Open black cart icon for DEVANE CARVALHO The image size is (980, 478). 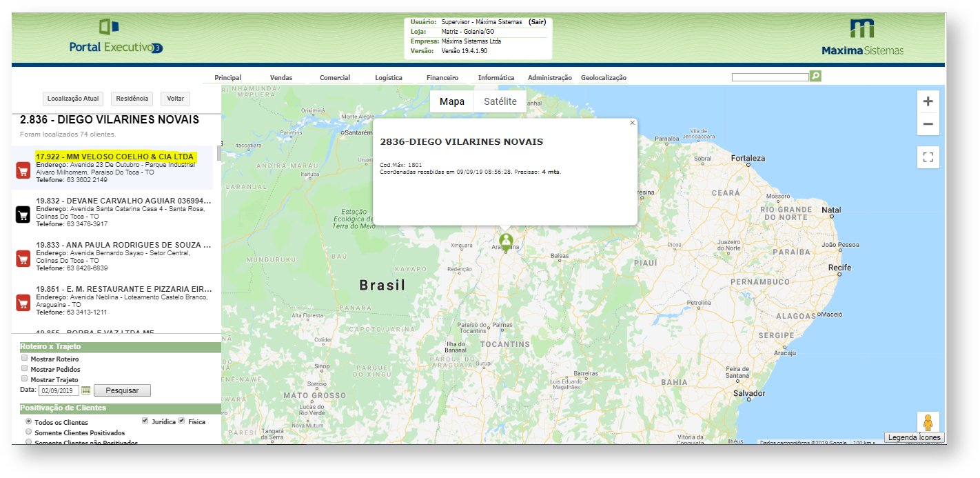23,215
